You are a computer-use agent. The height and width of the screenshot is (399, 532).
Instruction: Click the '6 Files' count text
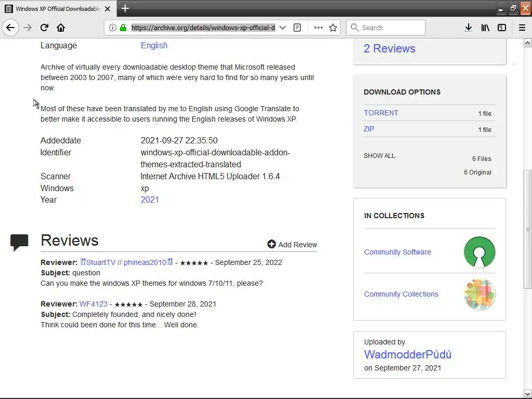pos(482,159)
